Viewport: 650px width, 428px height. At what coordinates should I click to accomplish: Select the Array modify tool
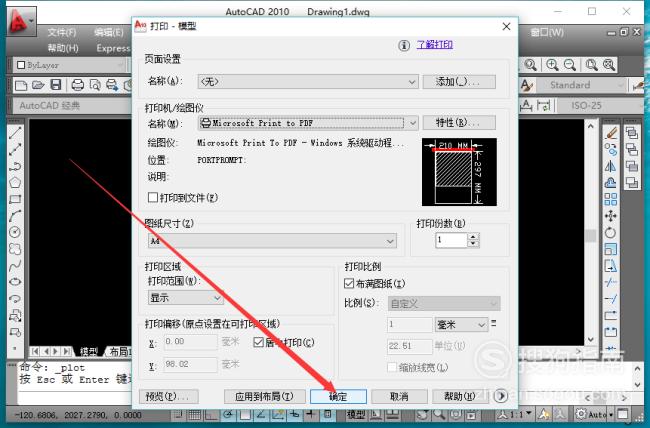(611, 199)
